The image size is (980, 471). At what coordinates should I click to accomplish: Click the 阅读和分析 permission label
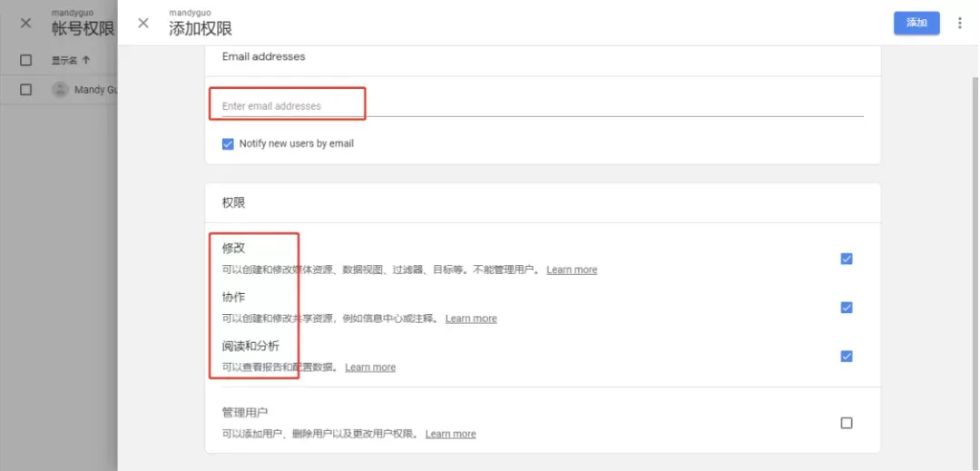point(250,346)
